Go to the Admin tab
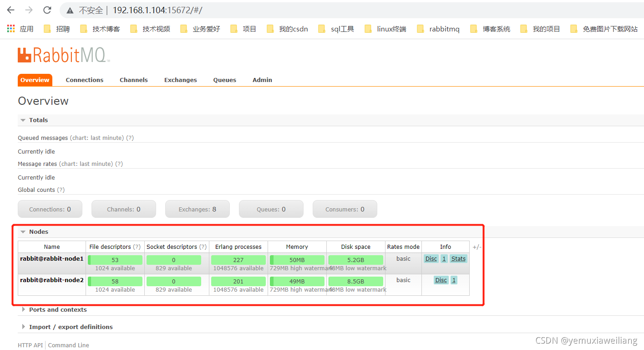 (262, 80)
